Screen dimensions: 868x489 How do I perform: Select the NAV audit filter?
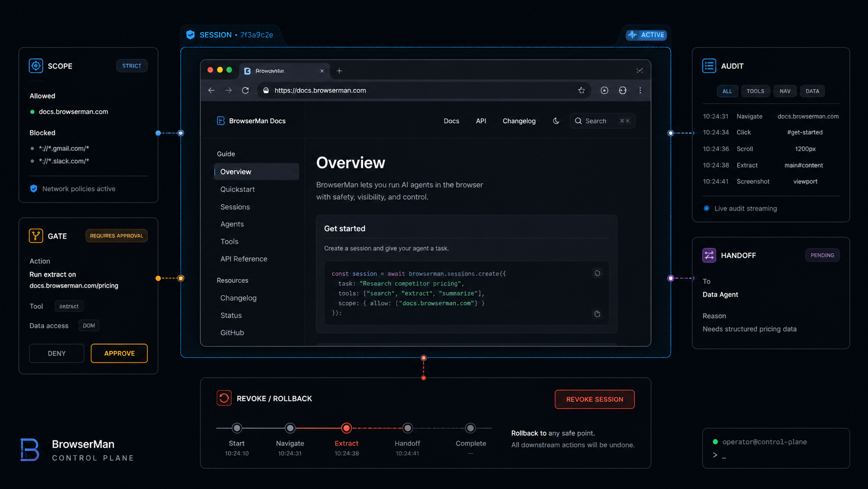click(x=784, y=91)
